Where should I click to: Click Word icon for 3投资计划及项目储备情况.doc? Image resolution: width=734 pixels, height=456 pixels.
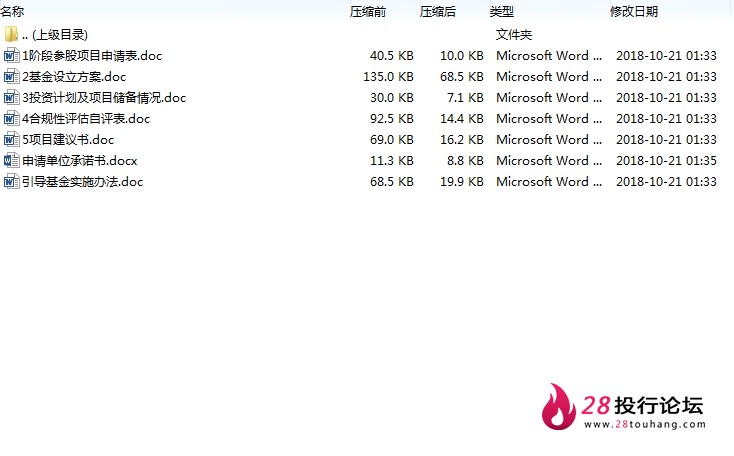click(x=11, y=97)
